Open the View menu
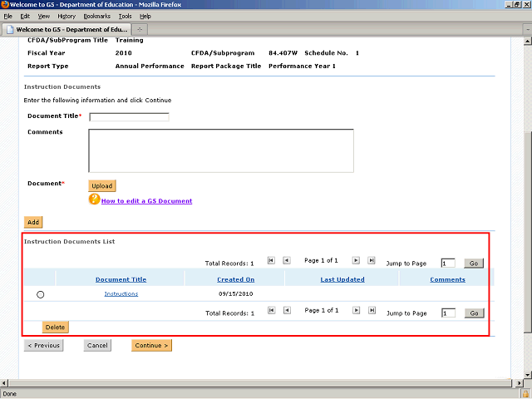532x399 pixels. point(44,17)
